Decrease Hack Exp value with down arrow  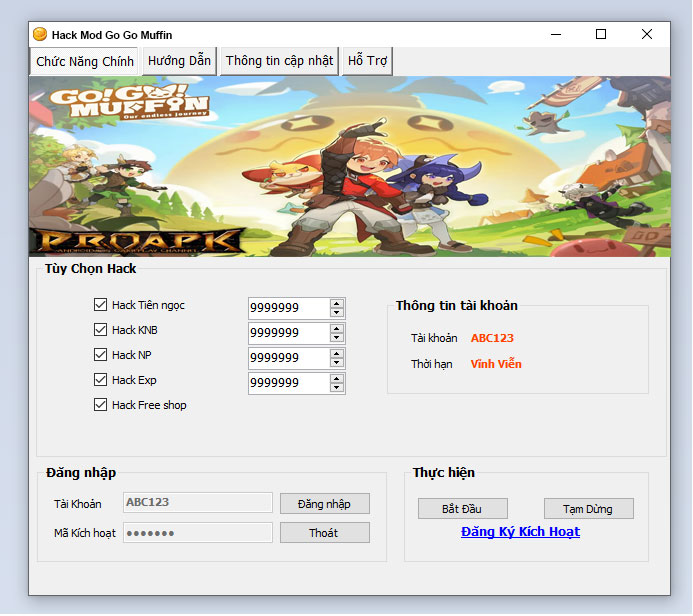[x=337, y=388]
